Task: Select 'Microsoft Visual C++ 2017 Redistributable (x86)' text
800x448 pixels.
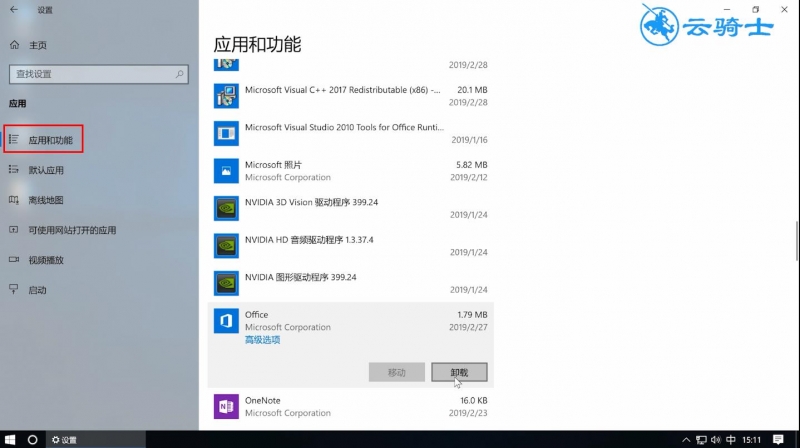Action: point(342,90)
